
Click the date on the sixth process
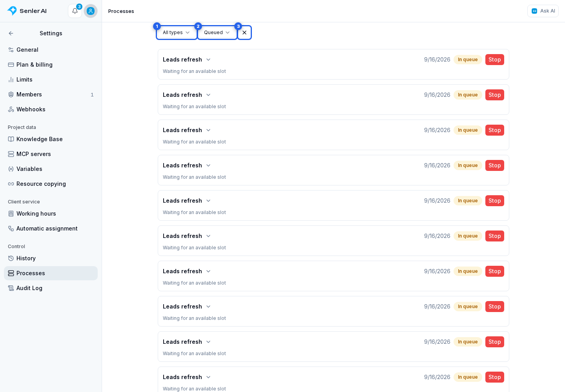tap(437, 236)
